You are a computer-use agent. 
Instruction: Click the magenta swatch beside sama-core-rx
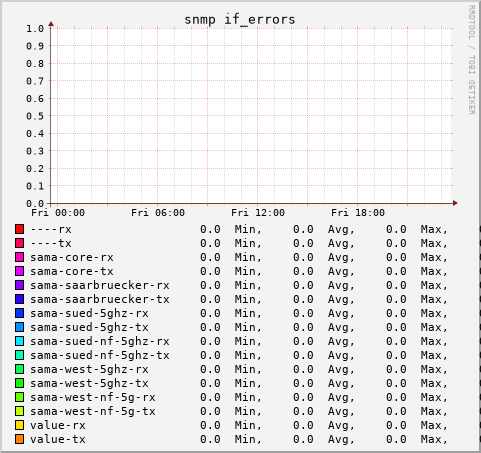pos(19,257)
